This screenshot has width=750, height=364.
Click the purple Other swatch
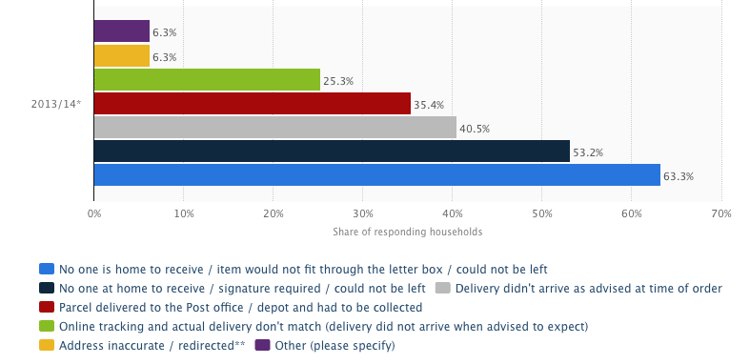[x=263, y=345]
